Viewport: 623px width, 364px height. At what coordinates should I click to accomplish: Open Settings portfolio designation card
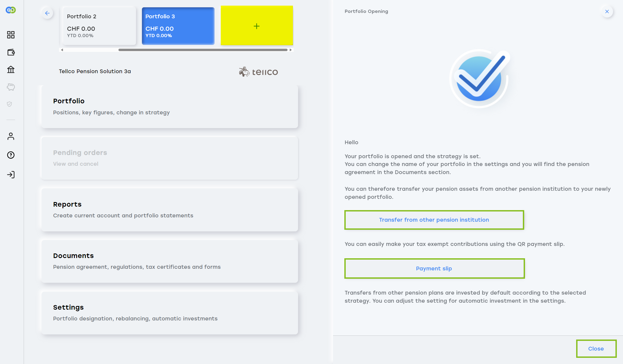click(x=170, y=313)
